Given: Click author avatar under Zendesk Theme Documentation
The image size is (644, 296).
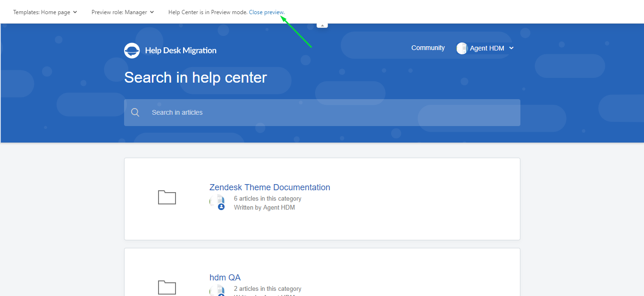Looking at the screenshot, I should tap(217, 202).
